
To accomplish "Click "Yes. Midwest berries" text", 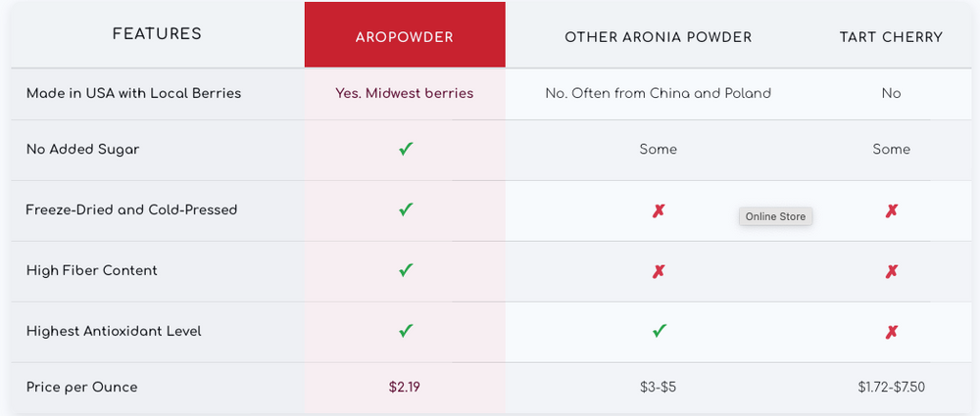I will [x=405, y=93].
